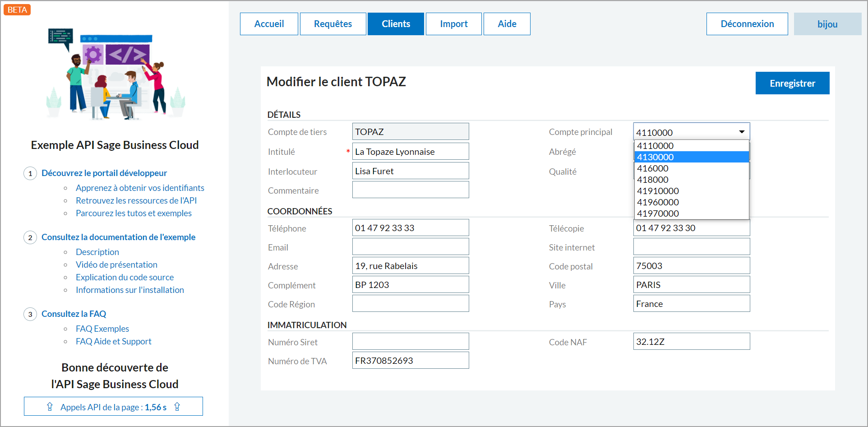This screenshot has height=427, width=868.
Task: Click the developer illustration image
Action: pos(115,74)
